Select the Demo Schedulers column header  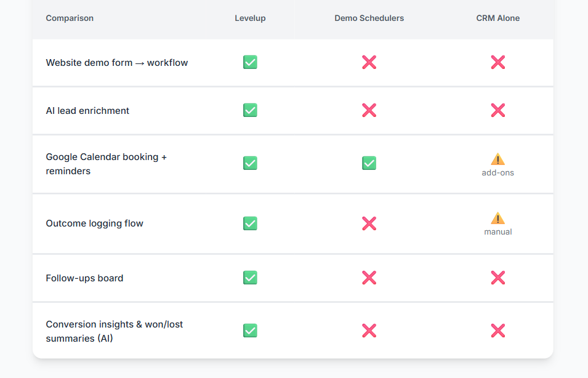pos(369,18)
